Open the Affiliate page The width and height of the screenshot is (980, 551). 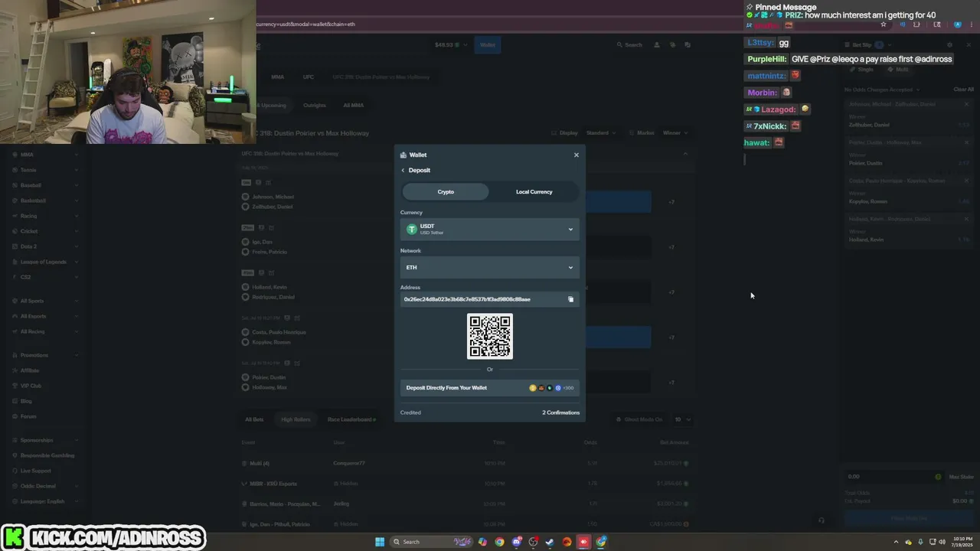point(30,370)
